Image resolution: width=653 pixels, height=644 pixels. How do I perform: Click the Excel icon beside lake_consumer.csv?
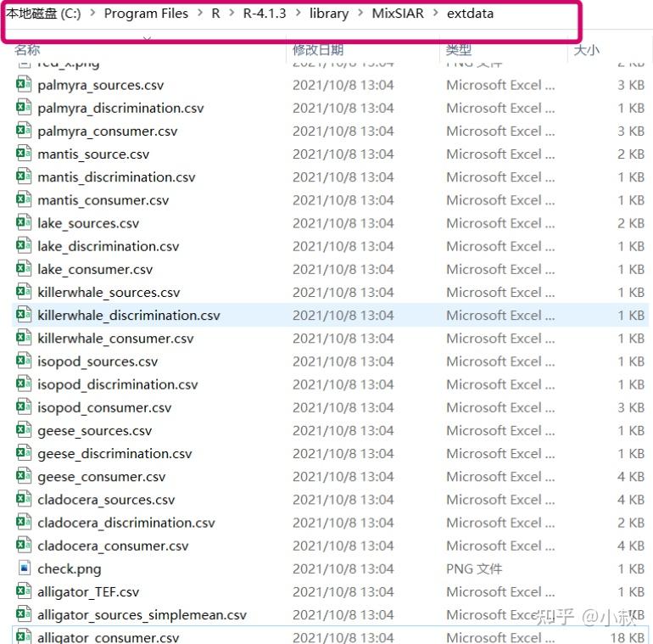(x=24, y=269)
